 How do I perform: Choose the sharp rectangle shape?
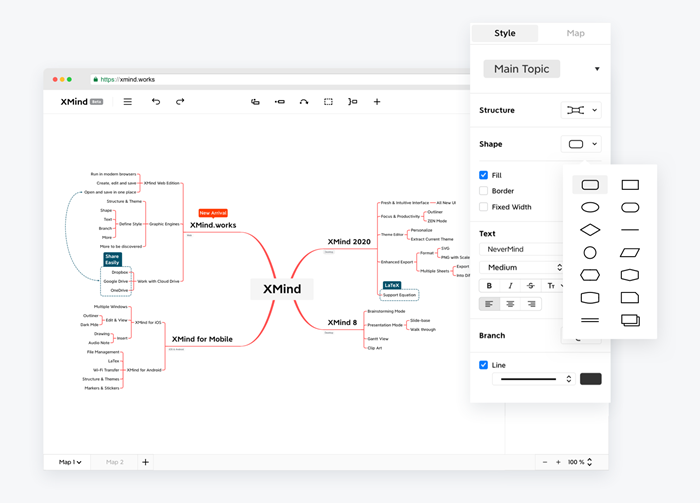[x=630, y=185]
